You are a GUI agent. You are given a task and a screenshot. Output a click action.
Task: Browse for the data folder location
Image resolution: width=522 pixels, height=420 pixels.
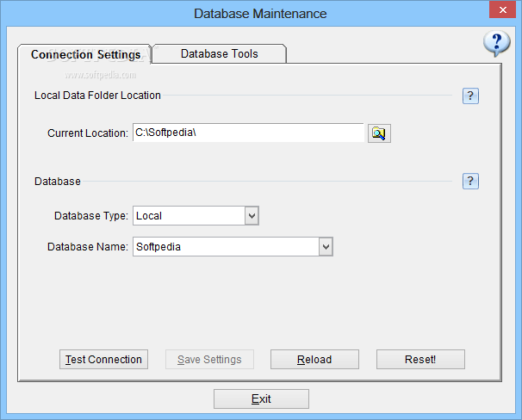[x=379, y=133]
